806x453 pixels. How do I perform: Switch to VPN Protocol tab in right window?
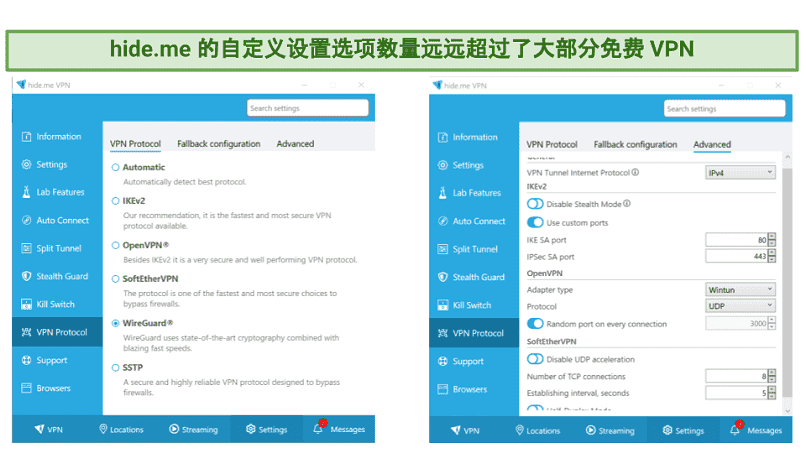click(x=552, y=145)
